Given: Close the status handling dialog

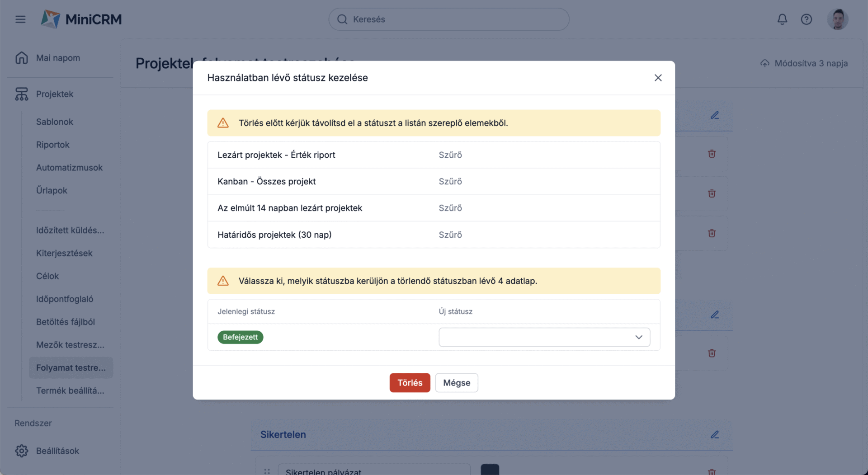Looking at the screenshot, I should 658,78.
